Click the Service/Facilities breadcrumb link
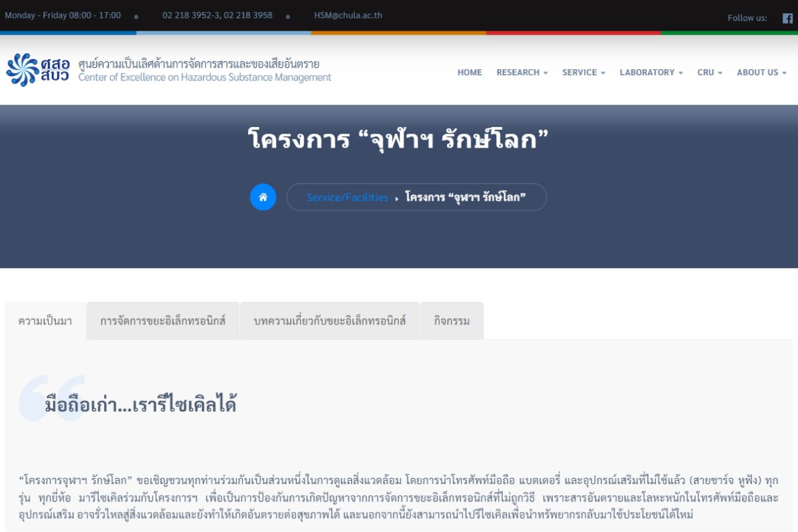This screenshot has width=798, height=532. [347, 198]
